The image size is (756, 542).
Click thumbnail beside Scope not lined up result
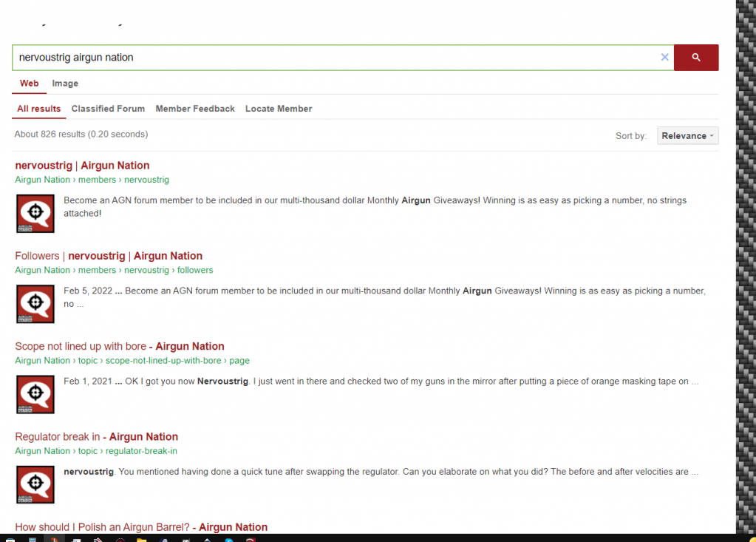click(x=35, y=394)
